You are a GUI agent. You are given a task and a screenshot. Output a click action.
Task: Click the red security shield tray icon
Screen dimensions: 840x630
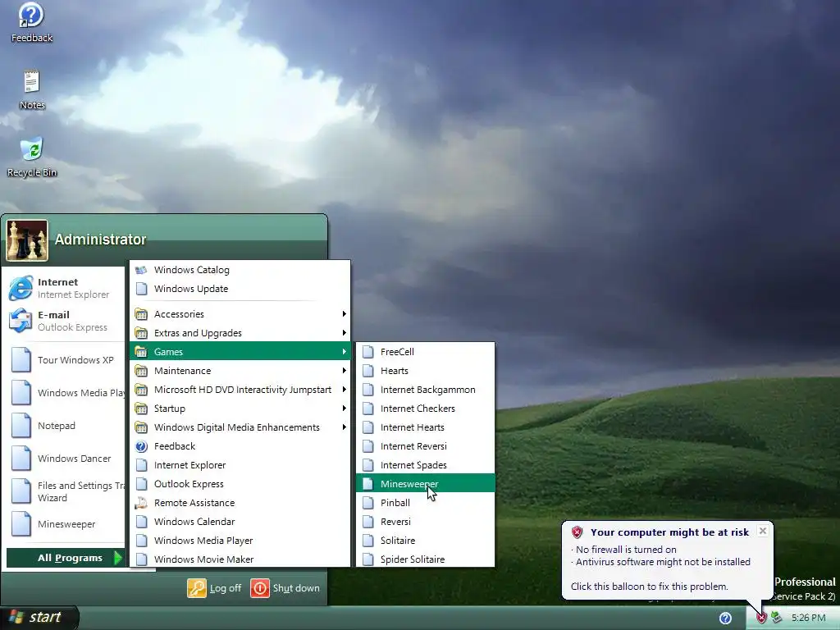click(x=761, y=619)
